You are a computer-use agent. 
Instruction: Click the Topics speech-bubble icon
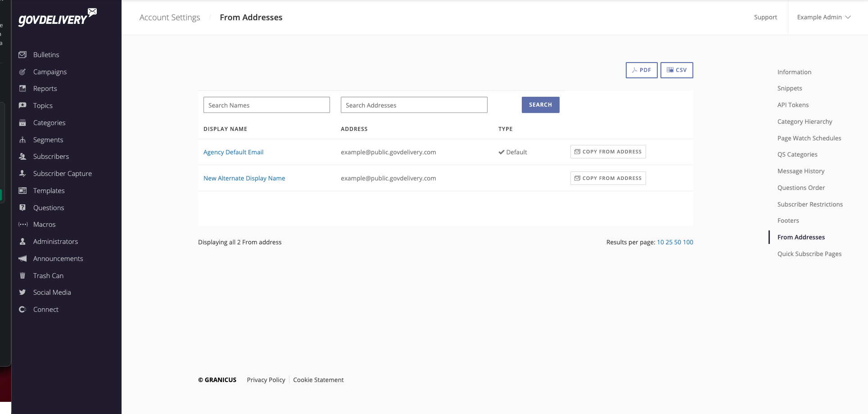pyautogui.click(x=23, y=105)
